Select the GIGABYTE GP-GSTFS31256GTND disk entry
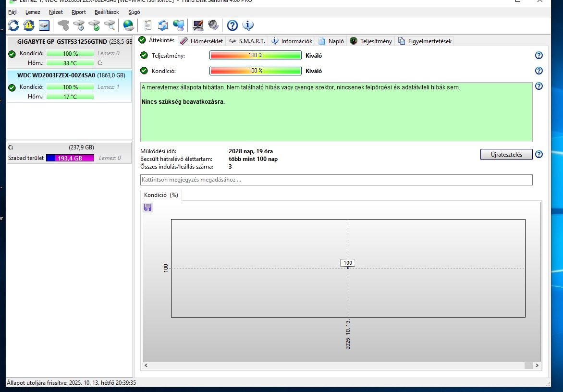This screenshot has height=392, width=563. tap(70, 52)
